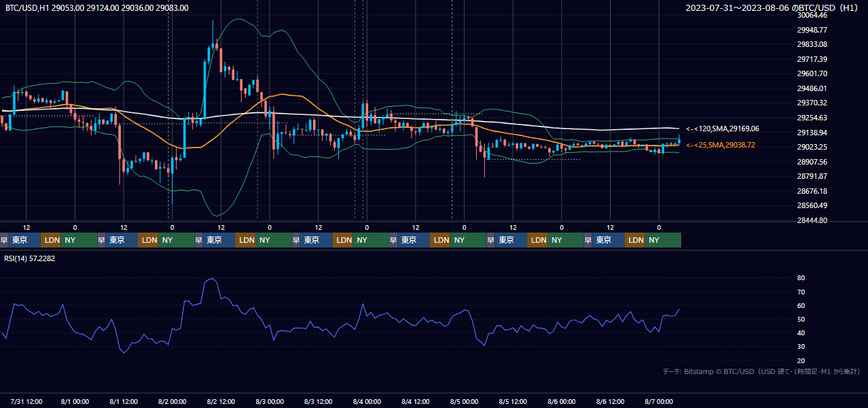The width and height of the screenshot is (868, 408).
Task: Click price axis value 28560.49
Action: point(812,205)
